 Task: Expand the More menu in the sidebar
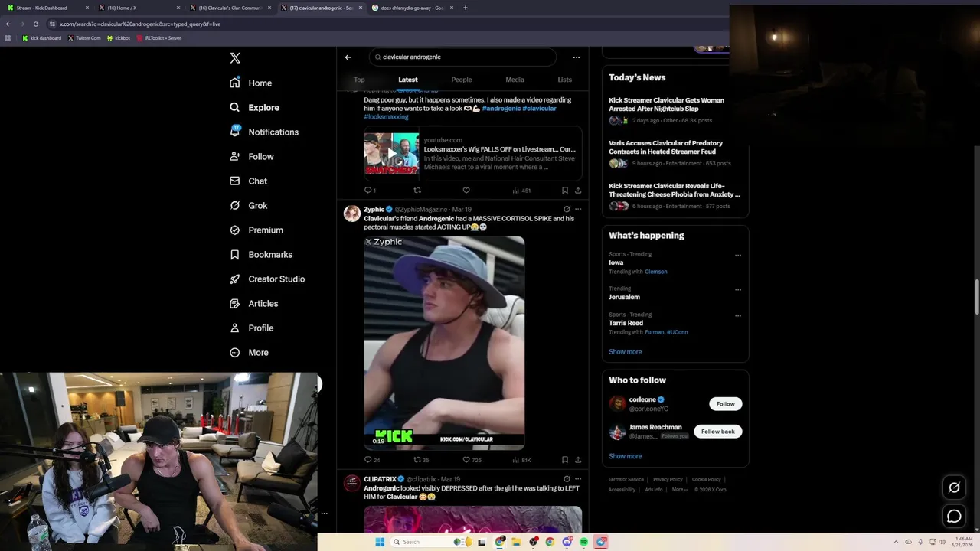tap(250, 352)
